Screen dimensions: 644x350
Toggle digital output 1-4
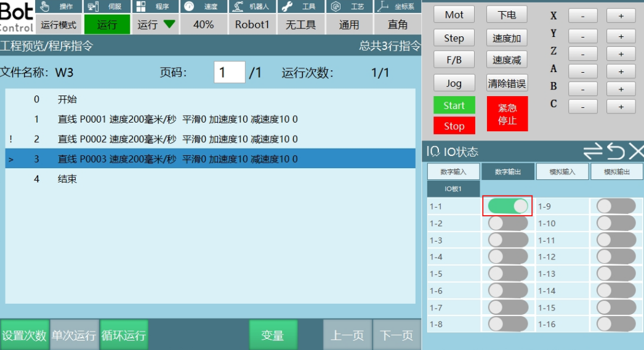(x=508, y=256)
